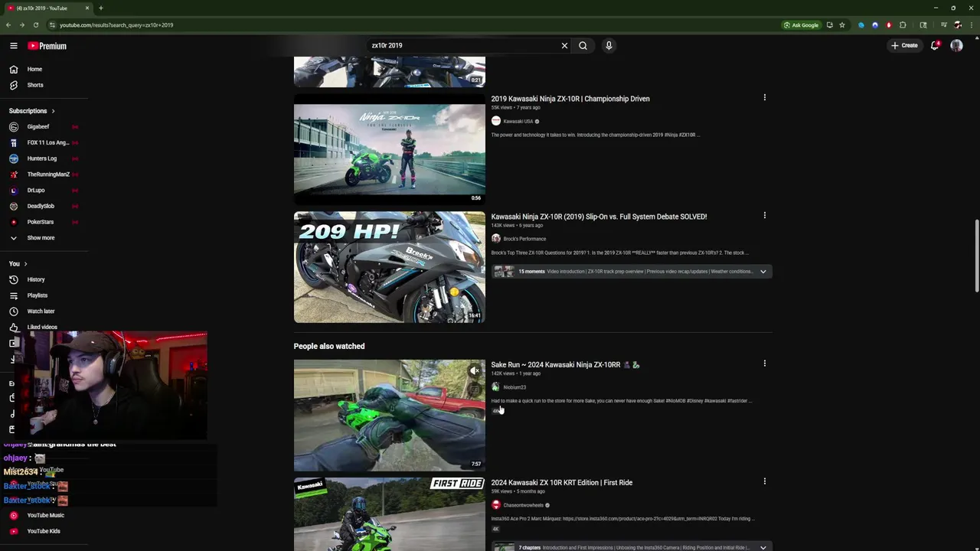The width and height of the screenshot is (980, 551).
Task: Expand the 7 chapters list
Action: tap(763, 547)
